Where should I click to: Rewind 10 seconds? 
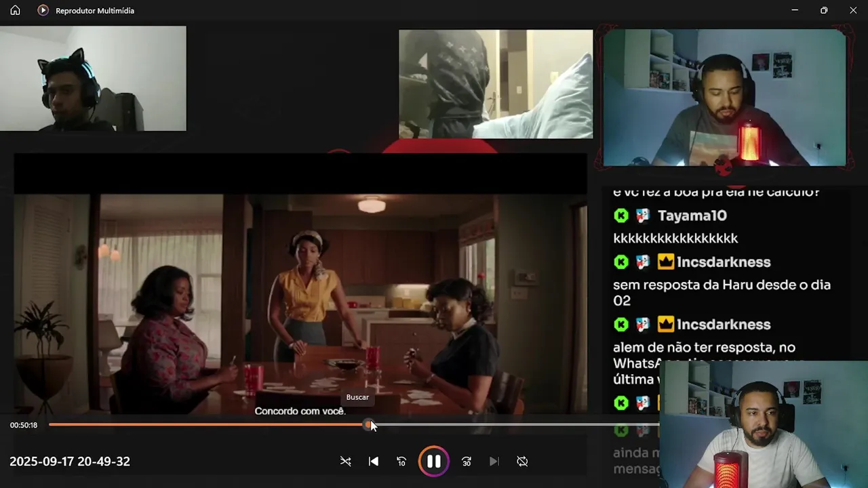(401, 462)
